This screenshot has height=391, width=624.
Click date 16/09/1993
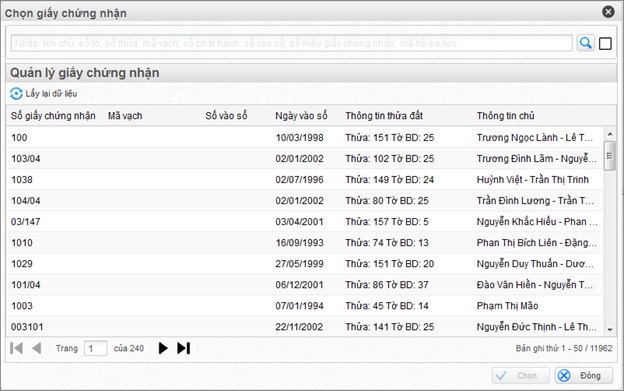pyautogui.click(x=300, y=243)
